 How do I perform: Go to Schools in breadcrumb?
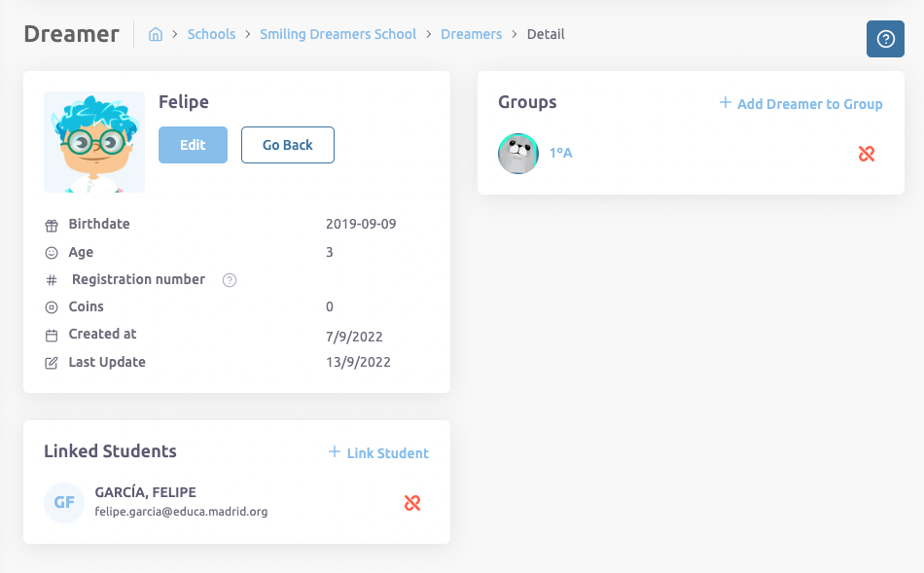pos(211,34)
